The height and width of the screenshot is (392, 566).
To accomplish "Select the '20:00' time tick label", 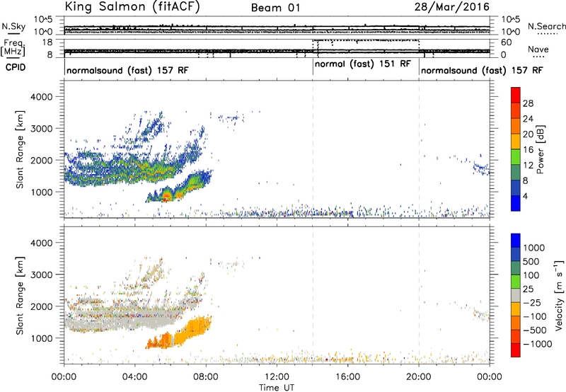I will coord(419,377).
